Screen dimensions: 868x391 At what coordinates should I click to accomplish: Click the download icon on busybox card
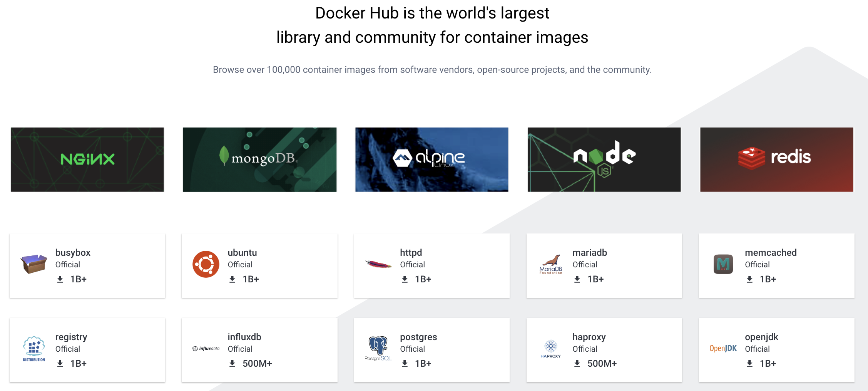60,279
